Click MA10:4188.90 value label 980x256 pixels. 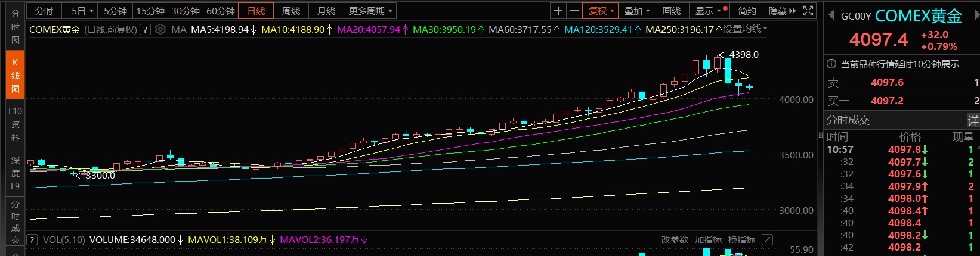[293, 29]
